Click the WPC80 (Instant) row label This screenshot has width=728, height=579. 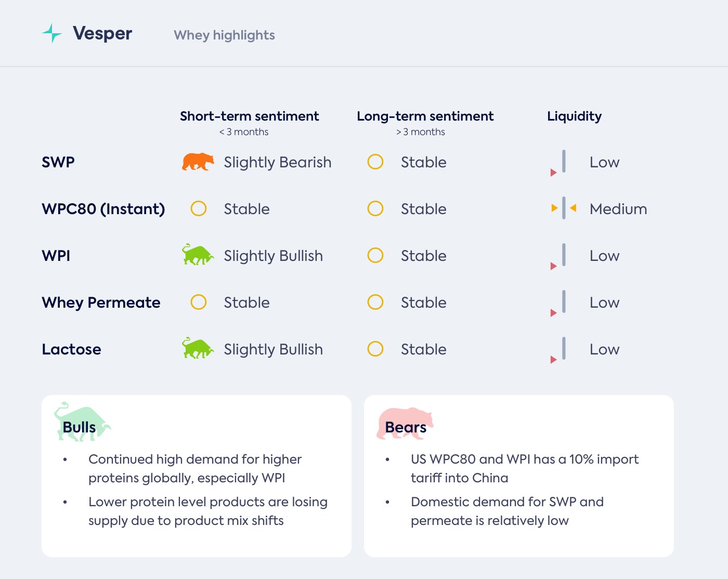[x=103, y=208]
